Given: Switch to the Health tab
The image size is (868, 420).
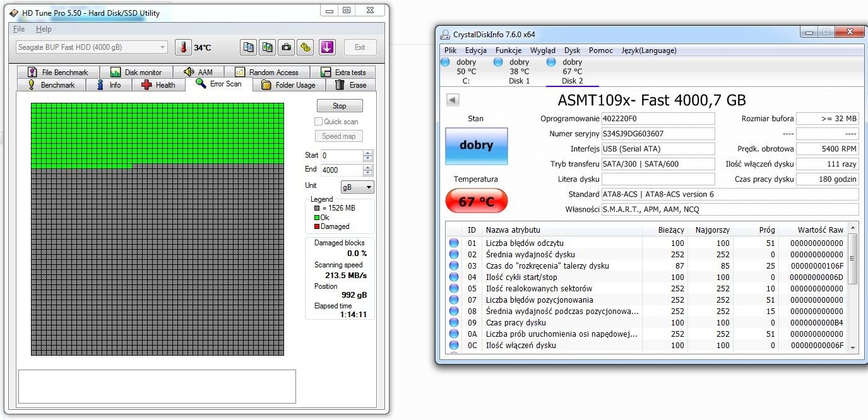Looking at the screenshot, I should coord(158,85).
